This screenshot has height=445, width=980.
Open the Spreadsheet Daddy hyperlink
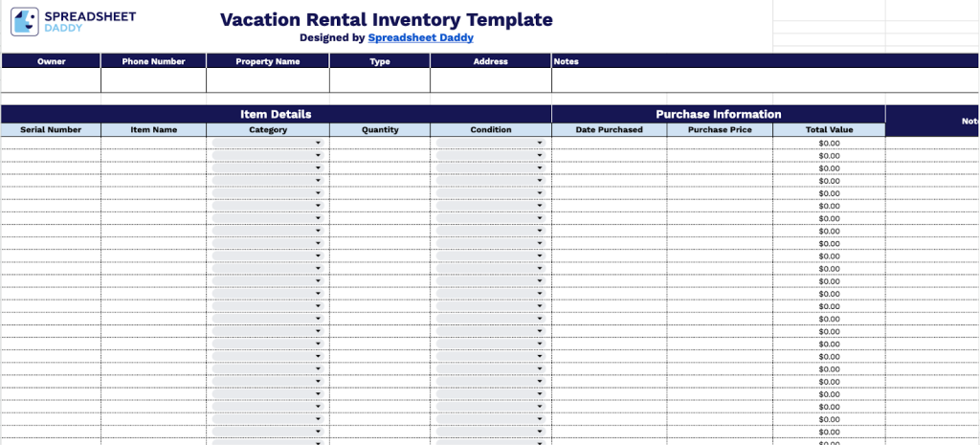(x=420, y=38)
